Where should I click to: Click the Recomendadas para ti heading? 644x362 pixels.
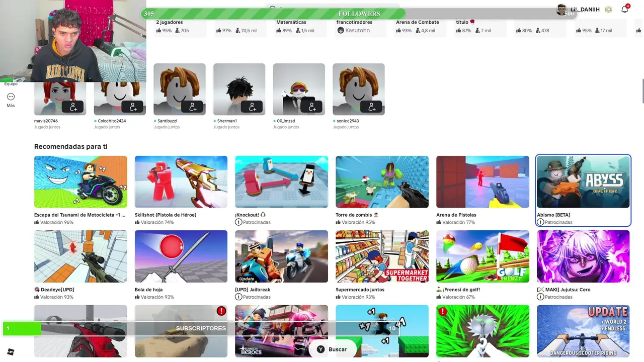click(x=70, y=146)
